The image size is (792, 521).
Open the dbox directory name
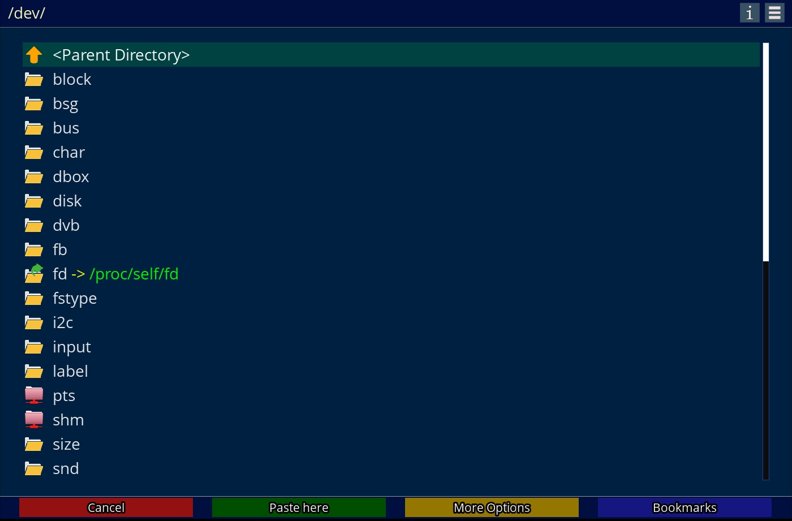click(71, 176)
